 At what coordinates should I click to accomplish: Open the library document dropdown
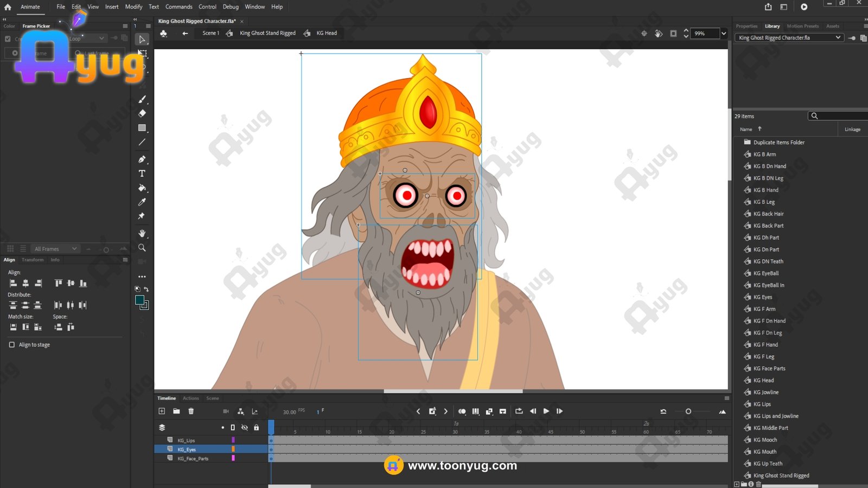(789, 37)
